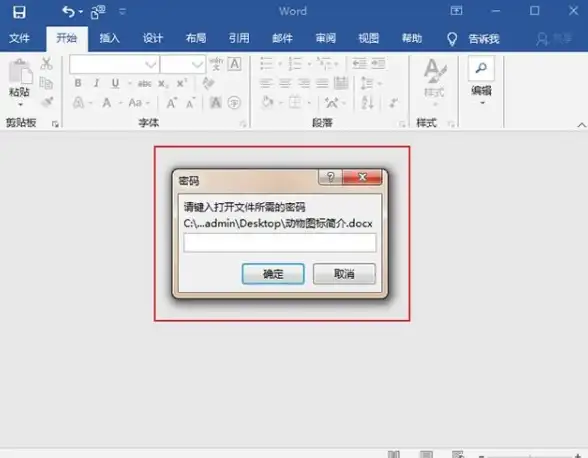Viewport: 588px width, 458px height.
Task: Click the Cut scissors icon
Action: click(x=46, y=64)
